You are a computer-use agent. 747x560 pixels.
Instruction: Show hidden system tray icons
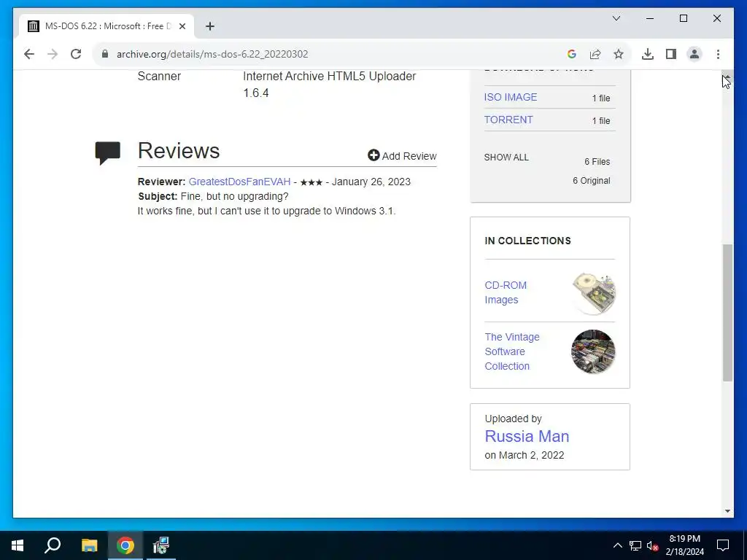click(x=617, y=545)
